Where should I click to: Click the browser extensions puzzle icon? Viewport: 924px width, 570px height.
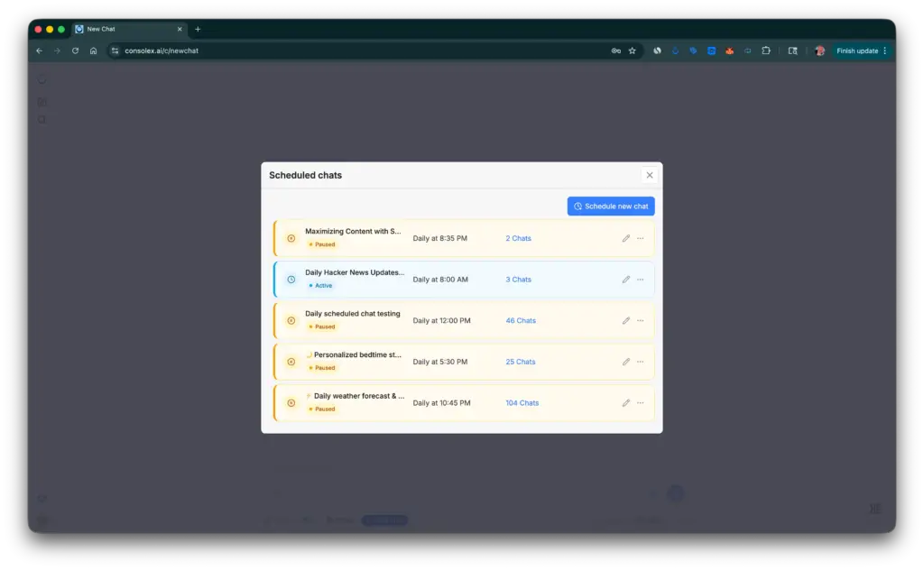pyautogui.click(x=766, y=51)
